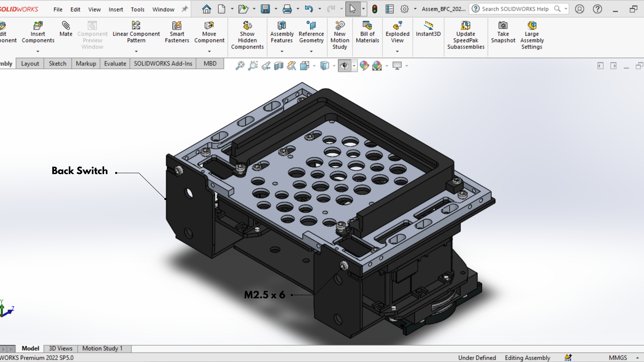This screenshot has height=362, width=644.
Task: Toggle Hide/Show Items eye icon
Action: [345, 66]
